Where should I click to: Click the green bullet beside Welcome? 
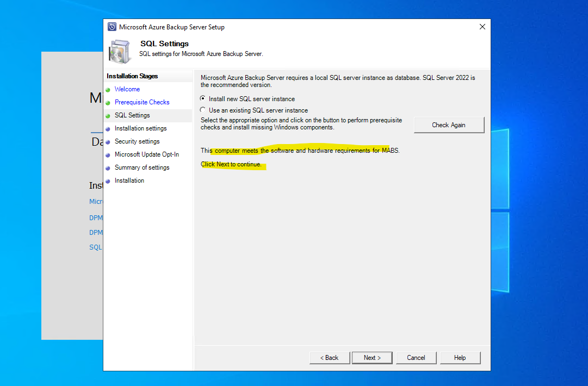(x=108, y=90)
